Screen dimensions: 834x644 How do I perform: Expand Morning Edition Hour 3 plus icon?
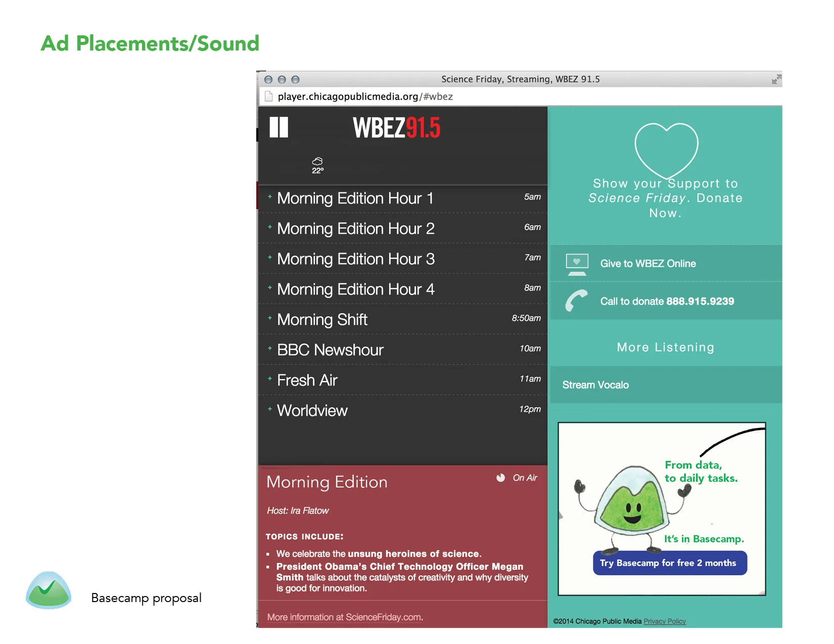click(270, 257)
